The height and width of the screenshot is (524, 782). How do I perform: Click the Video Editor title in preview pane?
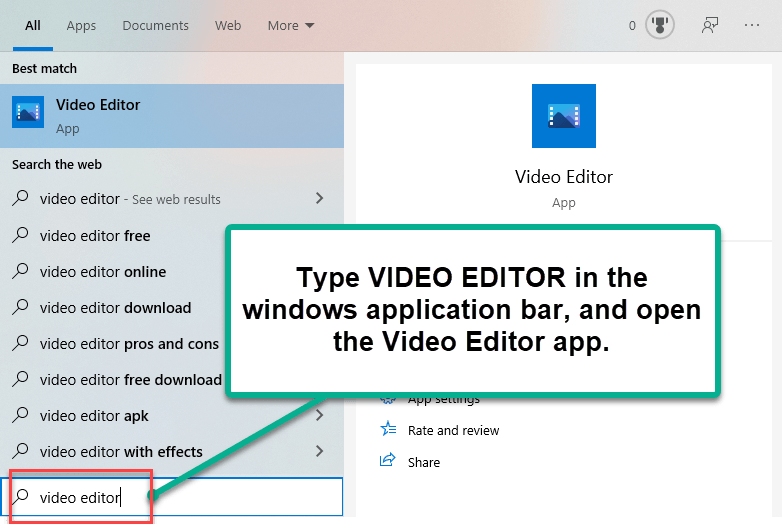[564, 177]
